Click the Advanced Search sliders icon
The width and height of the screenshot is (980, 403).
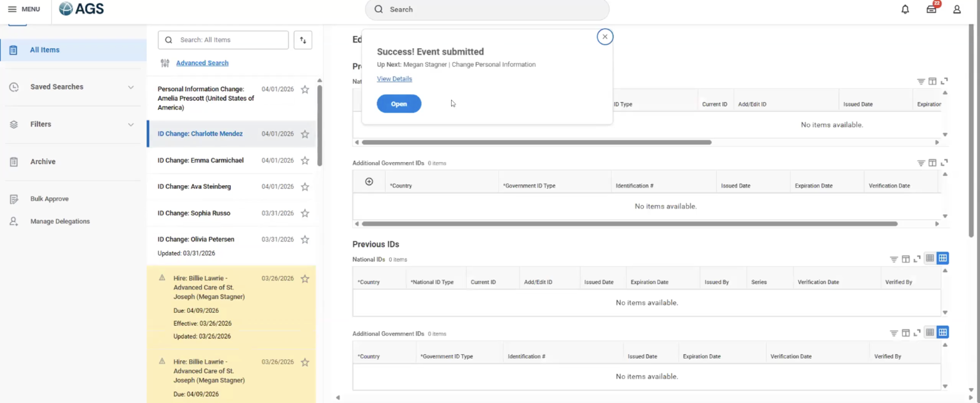pyautogui.click(x=165, y=63)
